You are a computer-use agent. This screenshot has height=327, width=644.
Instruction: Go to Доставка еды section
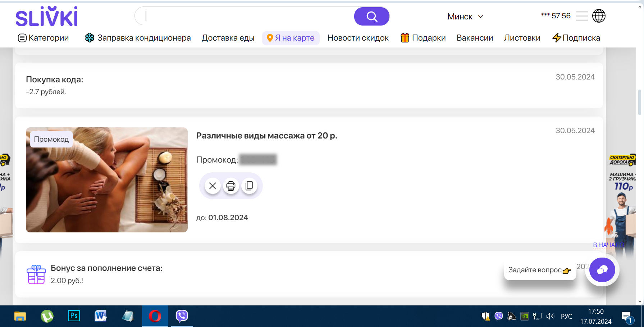[x=228, y=38]
